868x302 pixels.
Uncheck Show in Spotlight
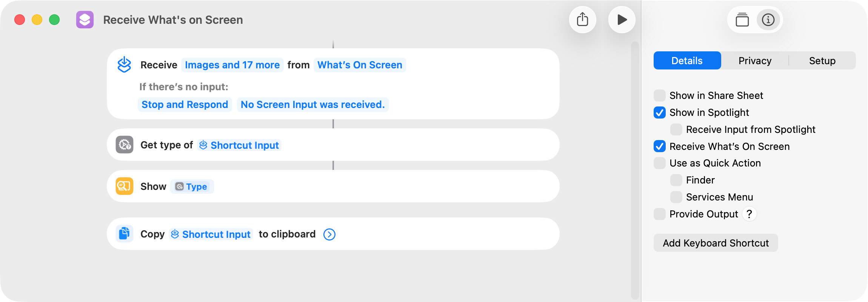660,112
